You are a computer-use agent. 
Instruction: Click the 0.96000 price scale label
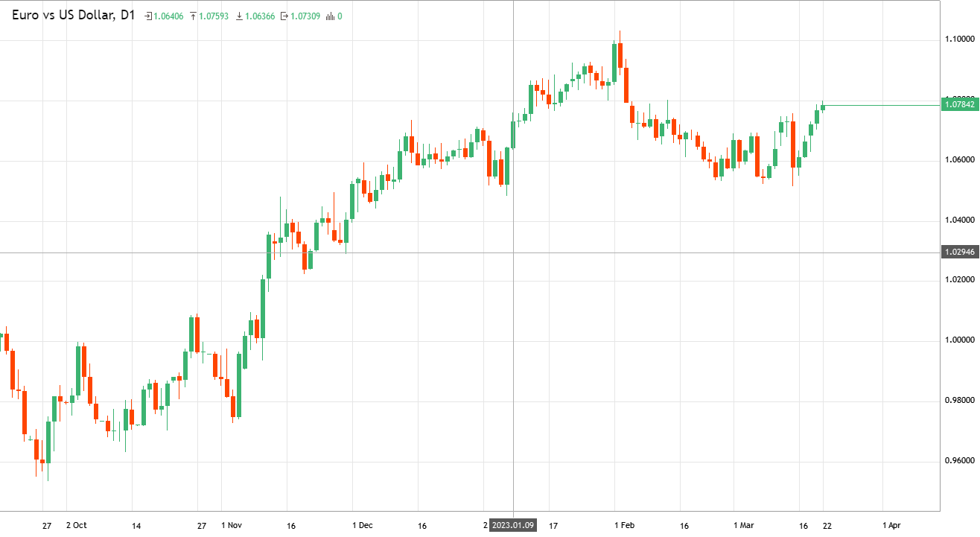point(959,461)
